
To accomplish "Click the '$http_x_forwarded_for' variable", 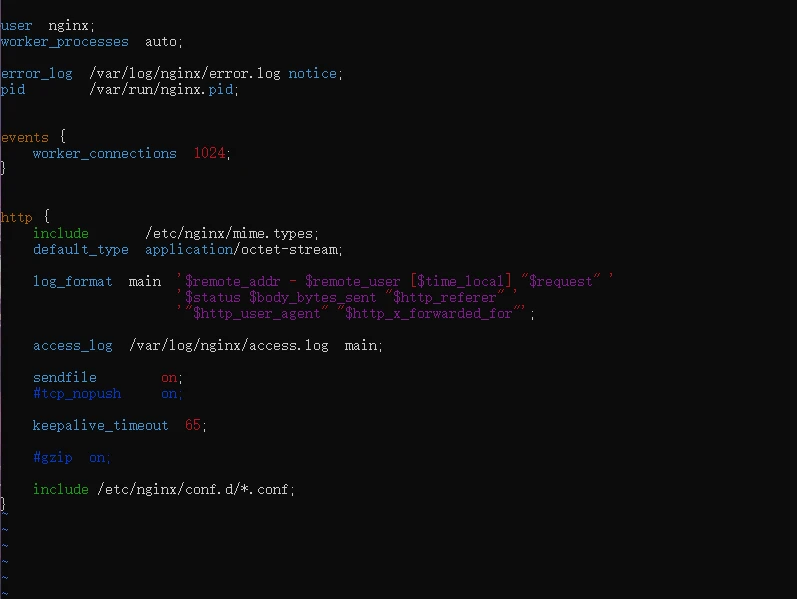I will pyautogui.click(x=428, y=314).
